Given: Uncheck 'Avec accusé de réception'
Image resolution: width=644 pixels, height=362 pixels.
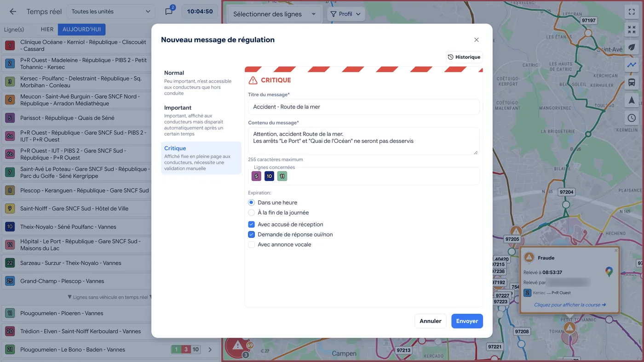Looking at the screenshot, I should point(251,225).
